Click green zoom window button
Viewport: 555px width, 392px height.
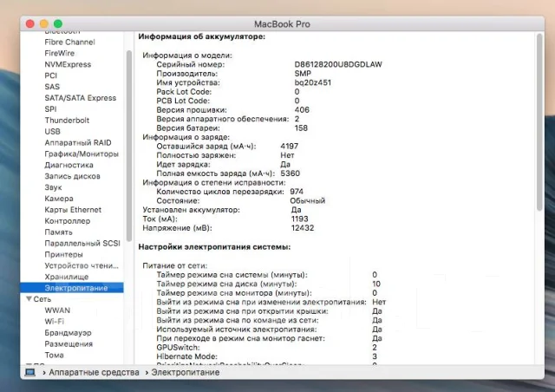(58, 23)
